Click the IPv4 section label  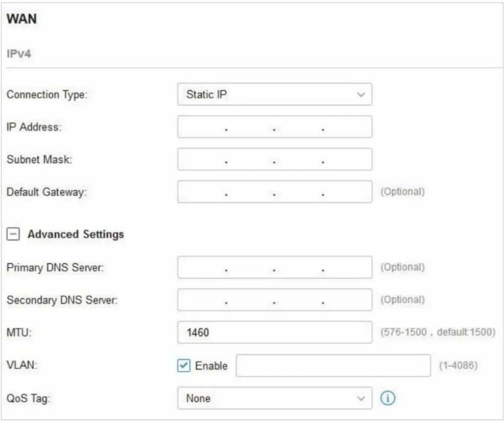click(19, 54)
